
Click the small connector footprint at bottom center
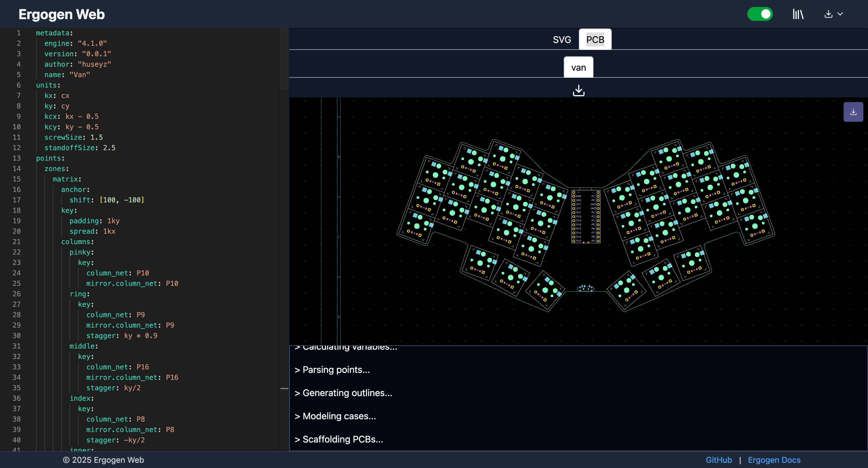coord(585,288)
